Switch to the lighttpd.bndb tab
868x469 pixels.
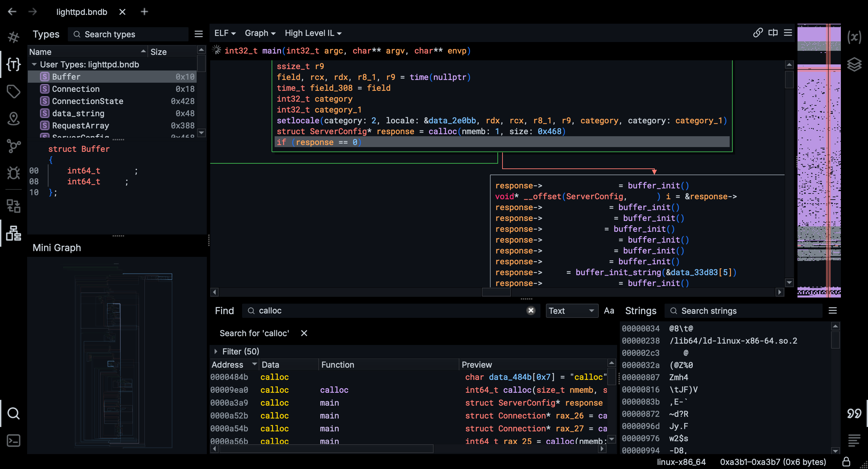tap(82, 12)
